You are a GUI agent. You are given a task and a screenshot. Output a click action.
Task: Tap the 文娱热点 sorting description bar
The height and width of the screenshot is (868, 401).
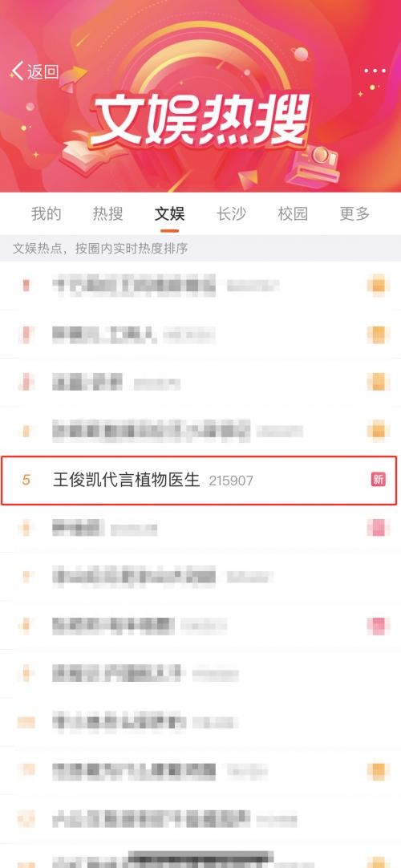200,248
